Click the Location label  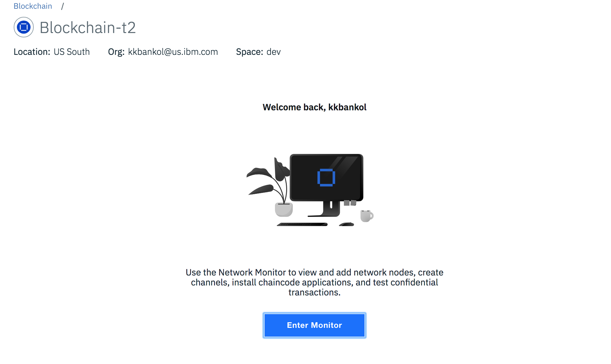tap(32, 52)
